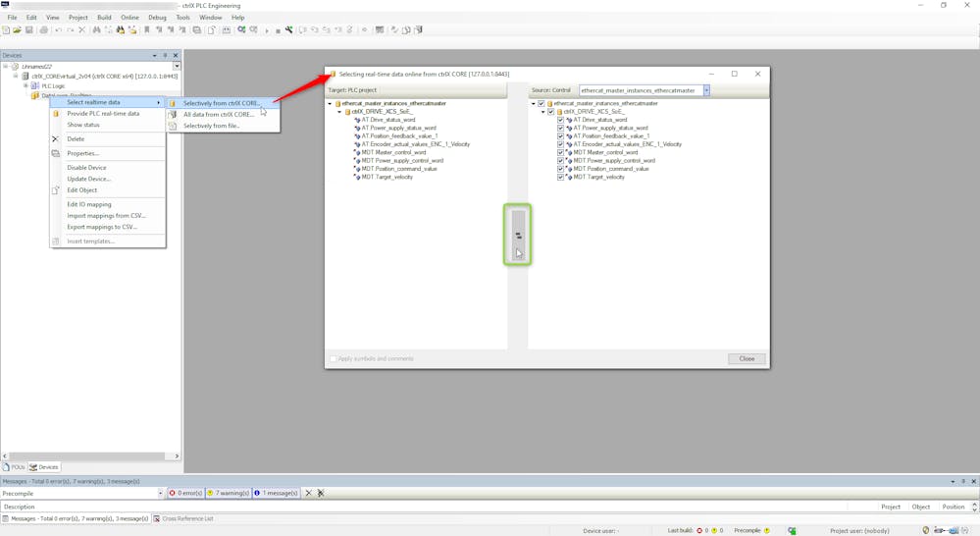
Task: Click the Open project folder toolbar icon
Action: click(18, 30)
